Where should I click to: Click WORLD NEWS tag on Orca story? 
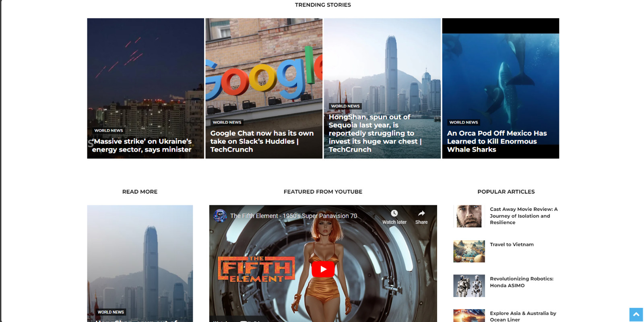464,122
